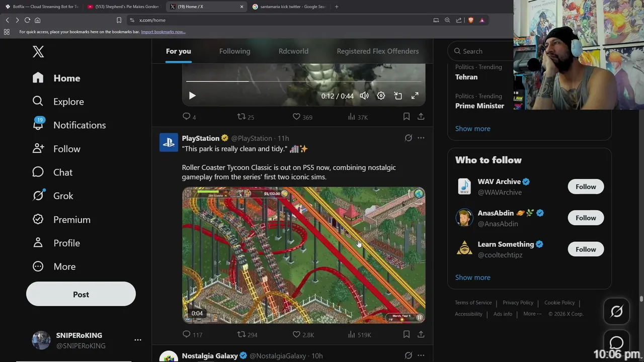Click the browser reload button
The width and height of the screenshot is (644, 362).
coord(27,20)
